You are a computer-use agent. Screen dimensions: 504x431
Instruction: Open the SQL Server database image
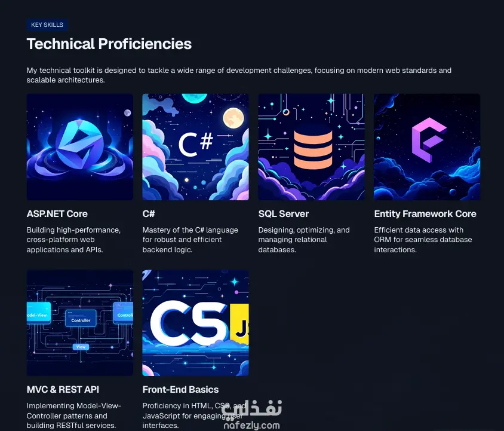(x=312, y=147)
